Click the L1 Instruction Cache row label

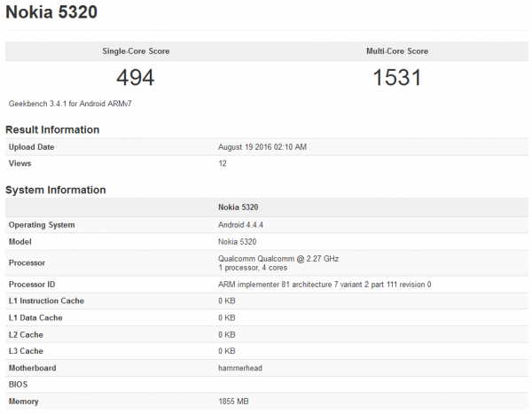(x=46, y=301)
